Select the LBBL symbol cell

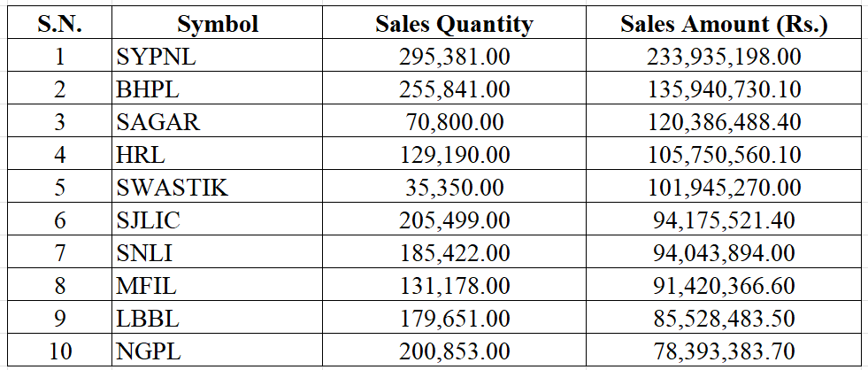coord(148,319)
